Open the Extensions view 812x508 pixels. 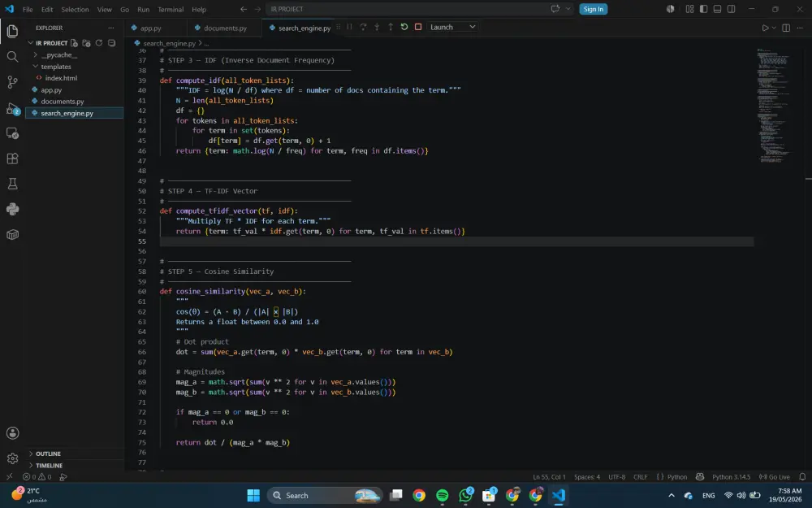pos(12,158)
